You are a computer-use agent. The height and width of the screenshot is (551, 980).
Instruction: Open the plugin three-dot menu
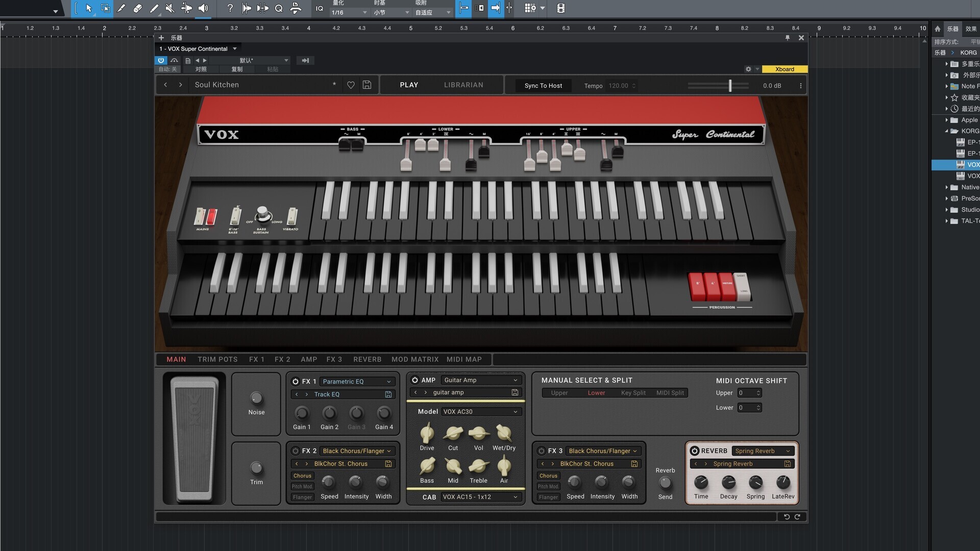pyautogui.click(x=800, y=86)
